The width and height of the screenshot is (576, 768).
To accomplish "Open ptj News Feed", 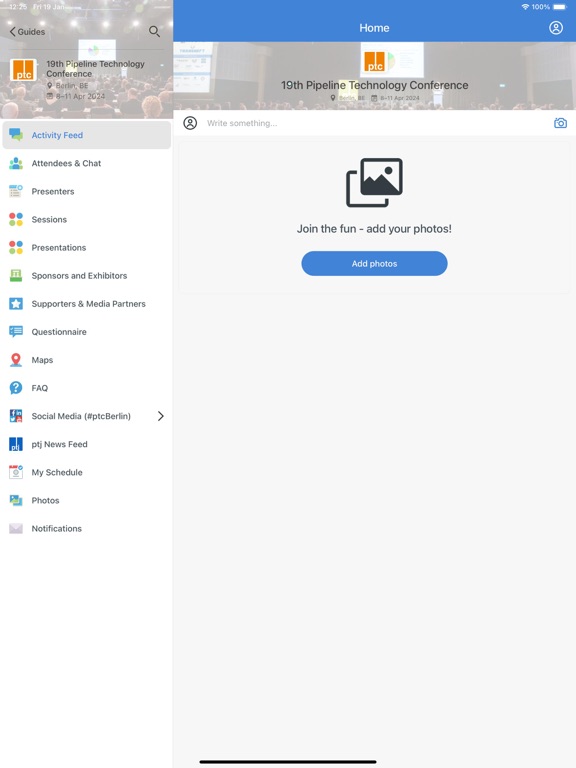I will tap(87, 444).
